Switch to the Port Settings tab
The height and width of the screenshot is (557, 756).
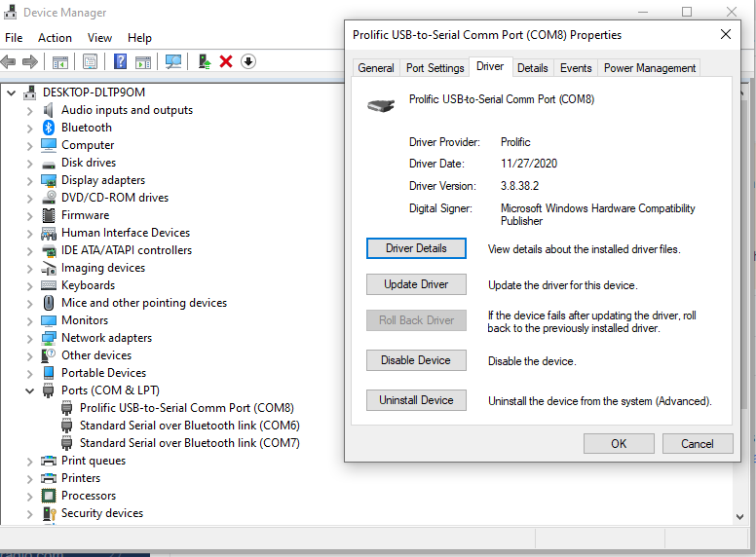(x=435, y=68)
